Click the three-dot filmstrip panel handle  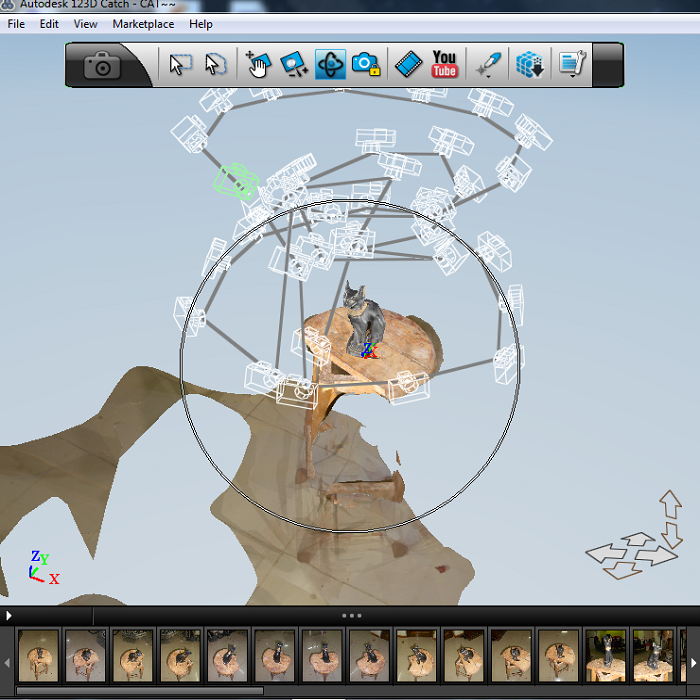pos(351,616)
